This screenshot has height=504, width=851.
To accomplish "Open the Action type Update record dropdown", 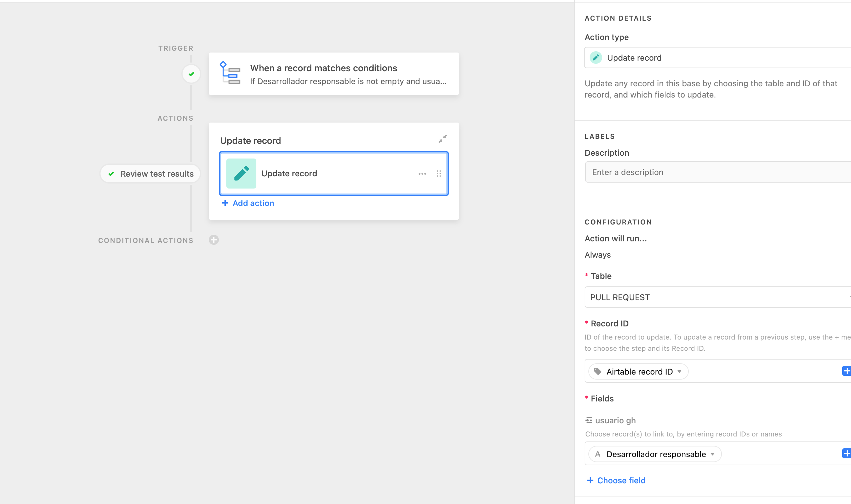I will pos(718,58).
